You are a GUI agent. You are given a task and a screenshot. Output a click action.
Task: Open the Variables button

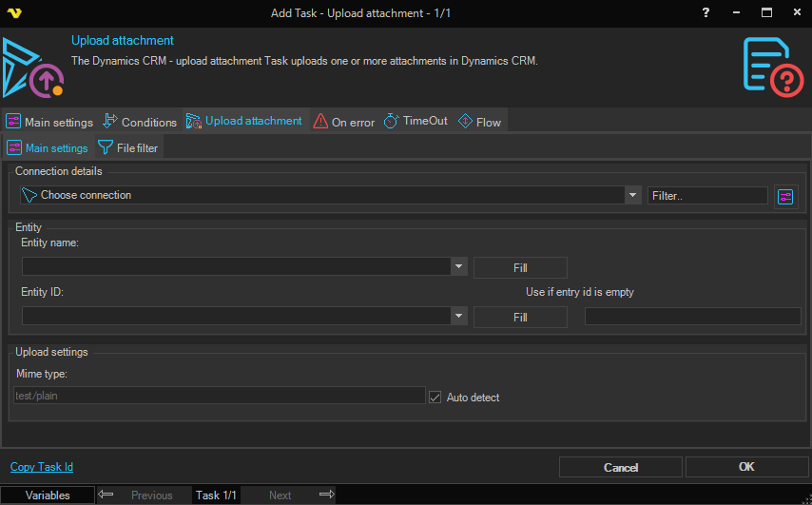[x=48, y=495]
